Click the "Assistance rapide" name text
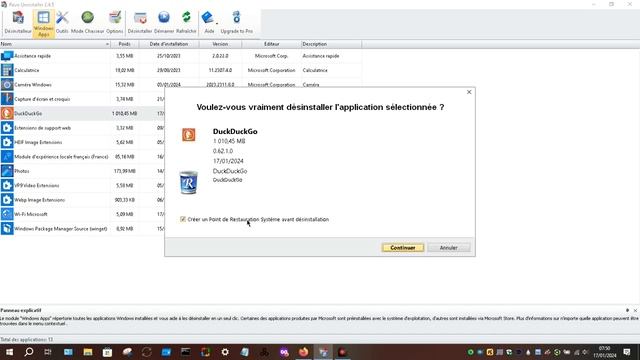Image resolution: width=640 pixels, height=360 pixels. [x=33, y=56]
